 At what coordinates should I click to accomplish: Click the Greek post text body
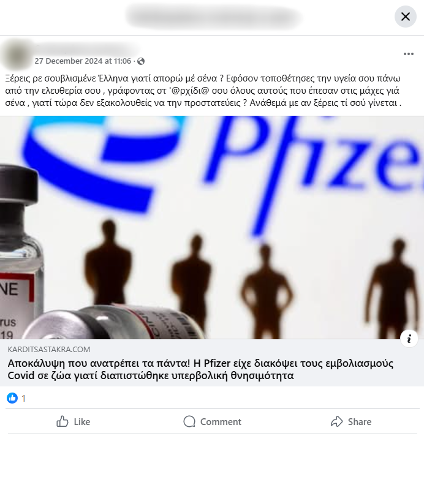tap(203, 91)
